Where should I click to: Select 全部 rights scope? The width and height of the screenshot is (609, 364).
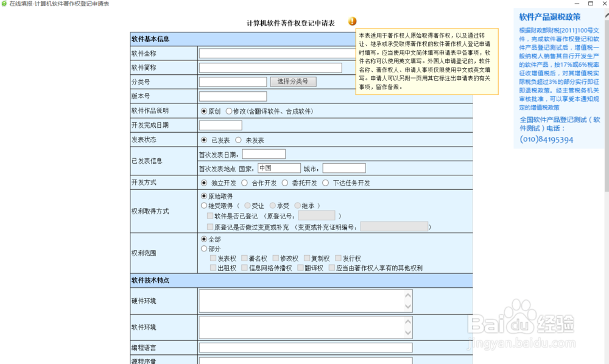coord(204,239)
